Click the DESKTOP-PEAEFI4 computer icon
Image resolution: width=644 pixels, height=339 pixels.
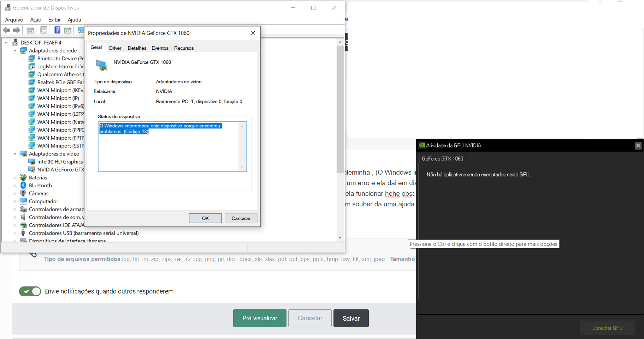pos(15,43)
